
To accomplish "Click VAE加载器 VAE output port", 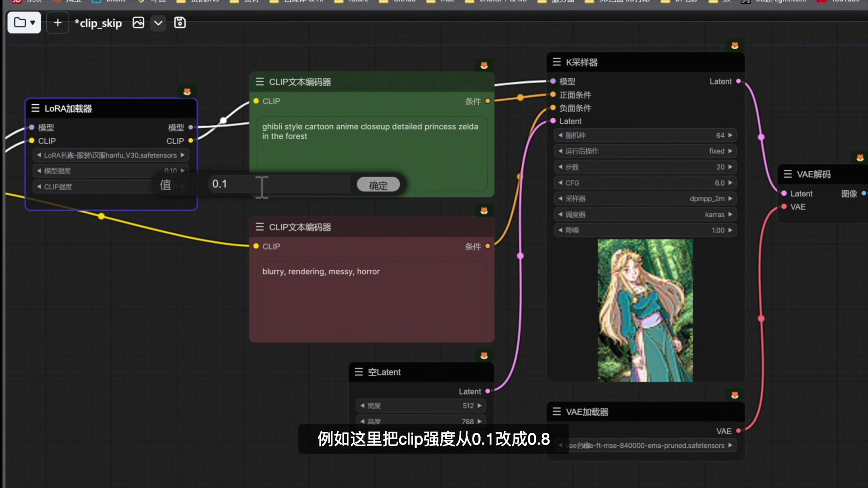I will [x=738, y=431].
